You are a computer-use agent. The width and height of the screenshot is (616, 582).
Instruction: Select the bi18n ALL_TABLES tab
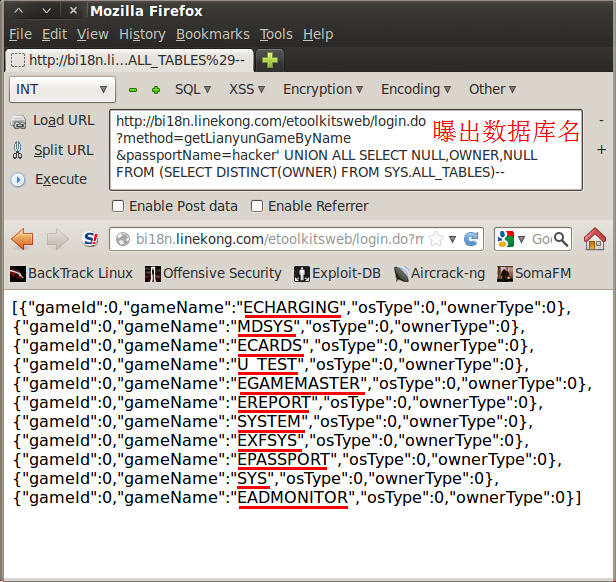click(130, 60)
